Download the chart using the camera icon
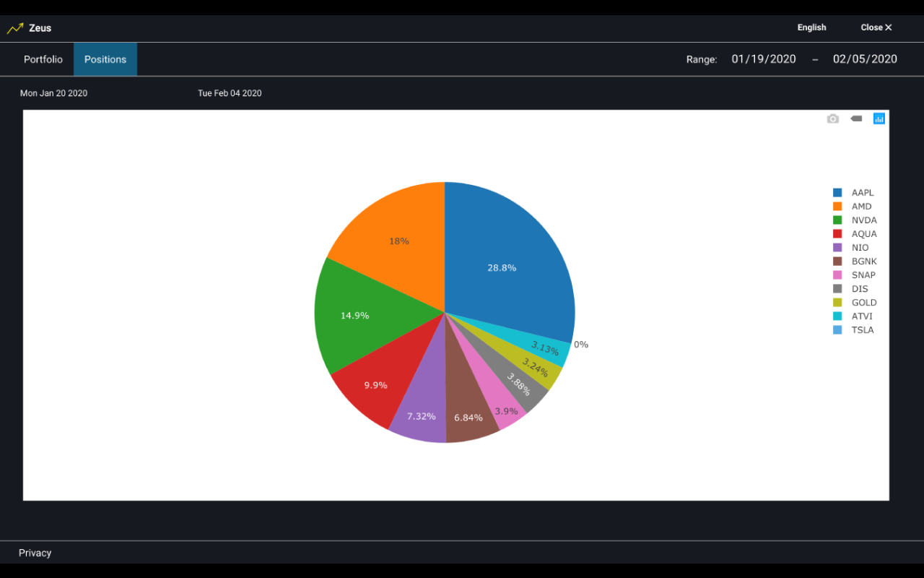924x578 pixels. coord(833,118)
